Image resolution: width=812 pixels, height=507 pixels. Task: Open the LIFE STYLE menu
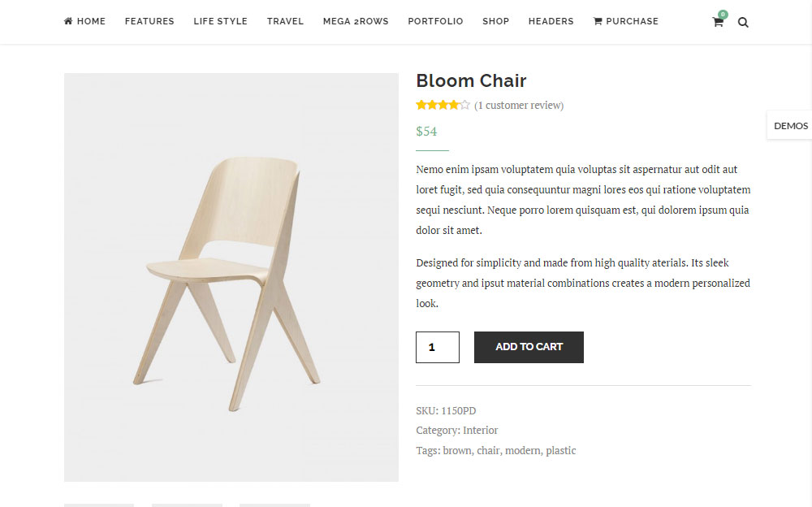(220, 21)
